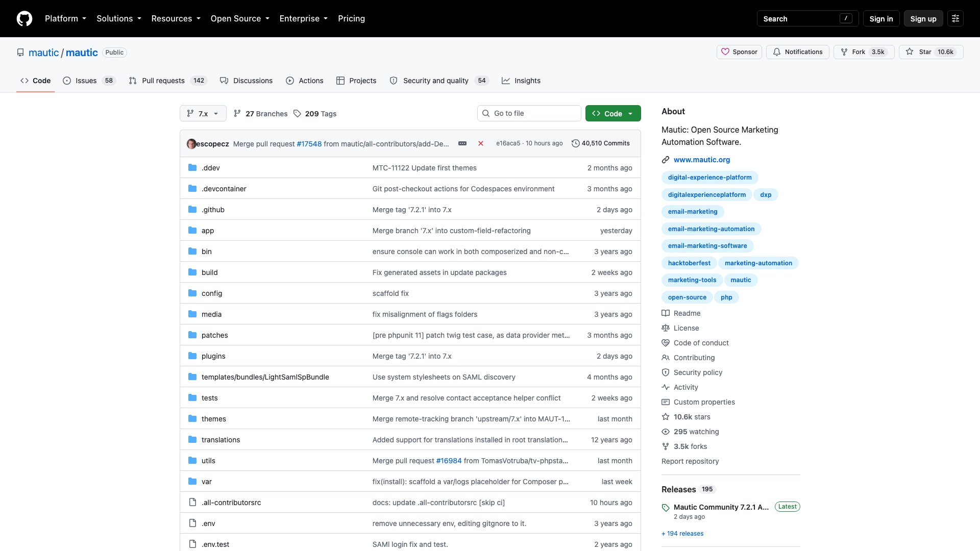Open the translations folder row
Screen dimensions: 980x551
tap(410, 440)
